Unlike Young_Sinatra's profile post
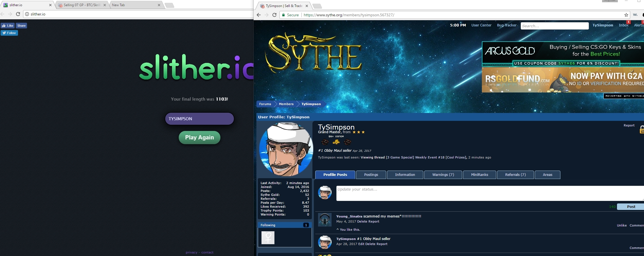This screenshot has height=256, width=644. (621, 225)
